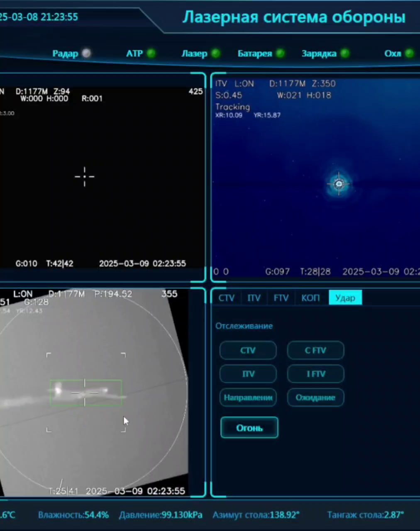Click the green ATP status indicator

(x=151, y=54)
